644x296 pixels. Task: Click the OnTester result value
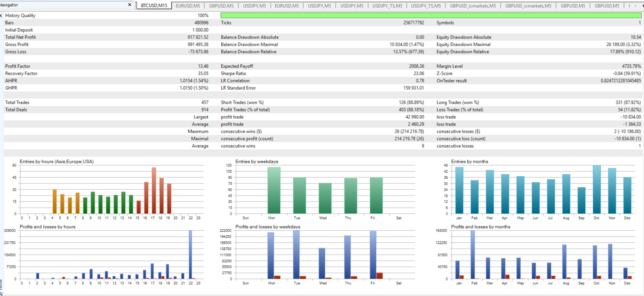pyautogui.click(x=621, y=81)
